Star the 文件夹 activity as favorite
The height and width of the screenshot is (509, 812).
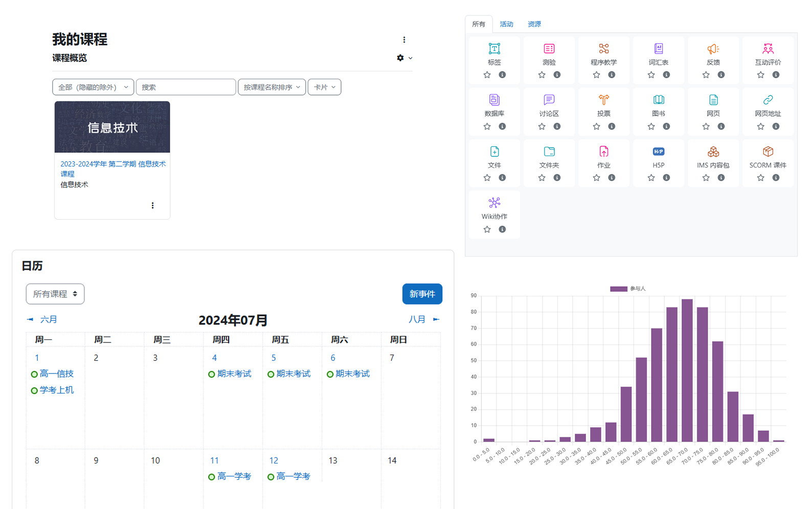point(542,177)
